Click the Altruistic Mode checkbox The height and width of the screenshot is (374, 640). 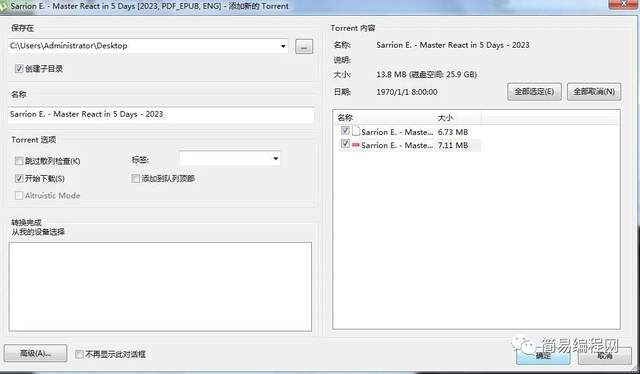click(x=19, y=196)
